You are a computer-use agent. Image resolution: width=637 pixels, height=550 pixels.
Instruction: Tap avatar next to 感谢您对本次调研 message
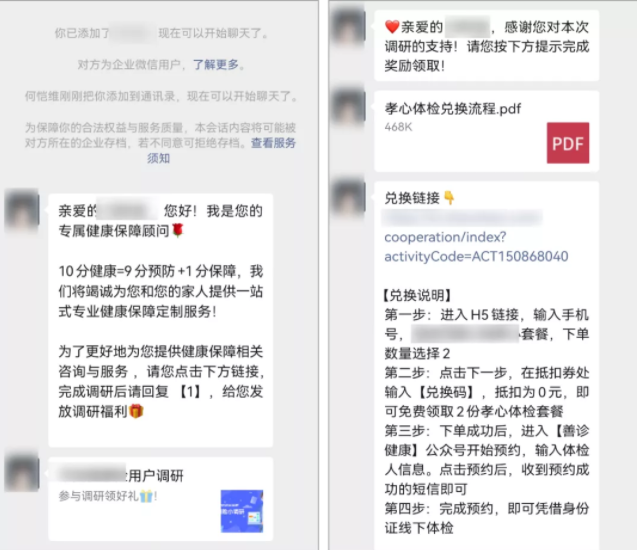348,26
